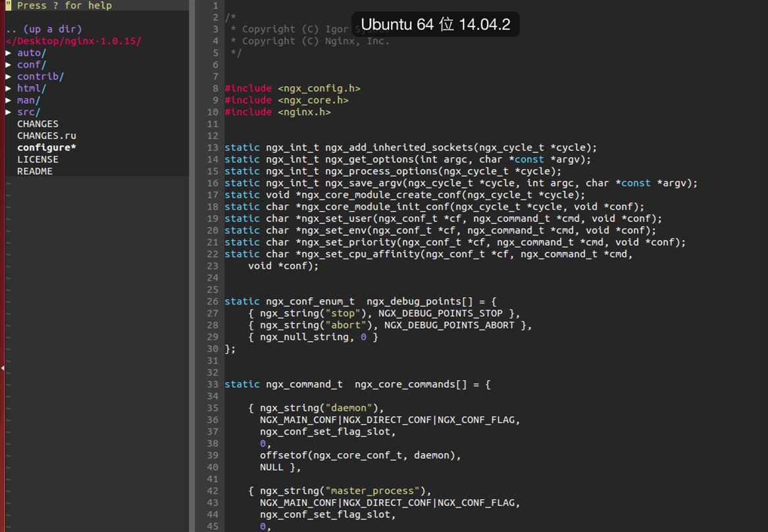Click ngx_debug_points[] array definition
768x532 pixels.
click(x=361, y=301)
